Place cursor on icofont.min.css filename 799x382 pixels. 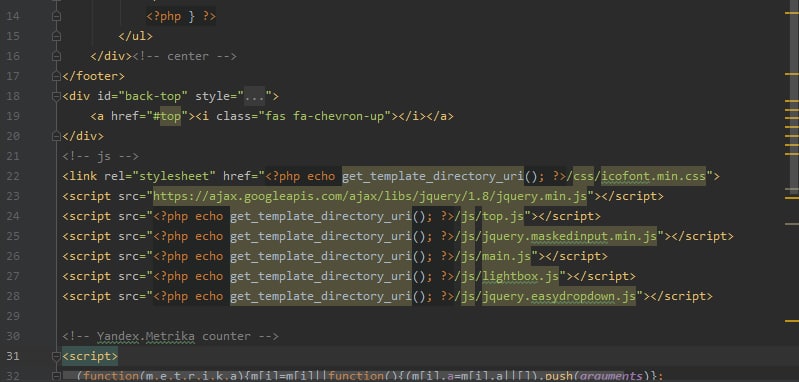coord(653,176)
